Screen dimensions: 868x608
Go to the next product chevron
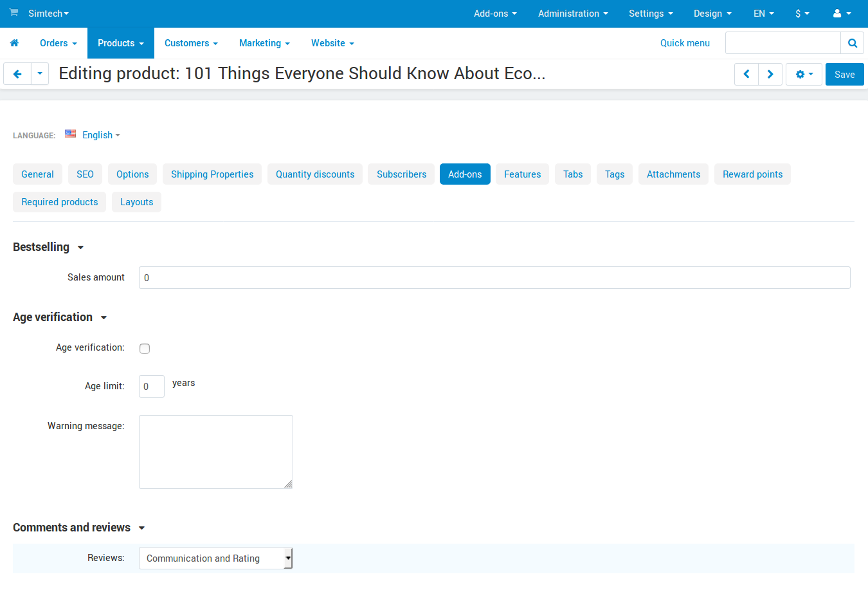coord(770,74)
